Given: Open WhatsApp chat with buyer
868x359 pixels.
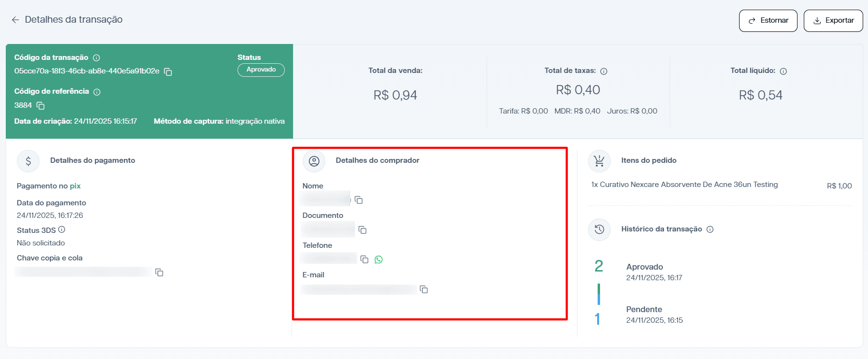Looking at the screenshot, I should 378,259.
